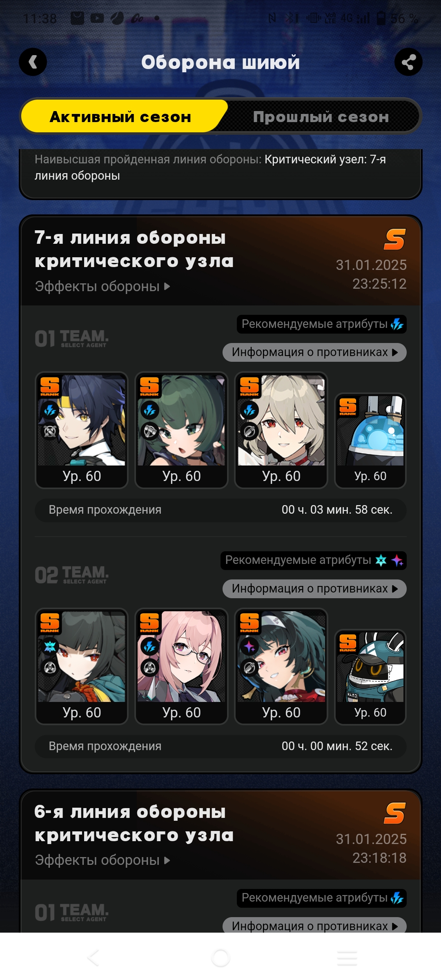Select the teal shark bangboo thumbnail
Screen dimensions: 441x980
(x=370, y=677)
